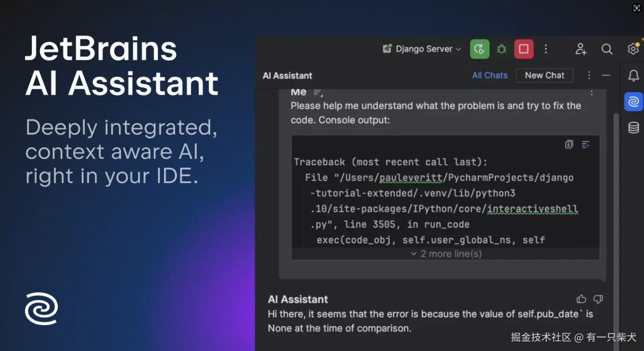Click the Debug bug icon
The image size is (644, 351).
[x=502, y=49]
